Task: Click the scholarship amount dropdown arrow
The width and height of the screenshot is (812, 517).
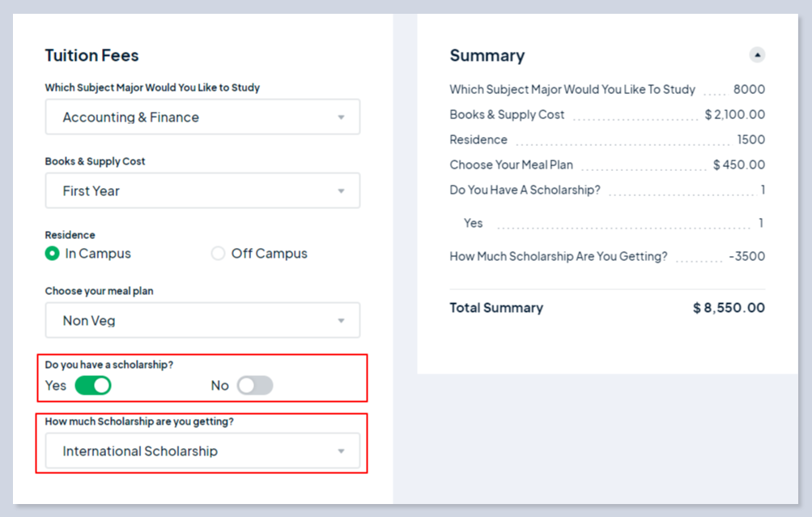Action: (341, 451)
